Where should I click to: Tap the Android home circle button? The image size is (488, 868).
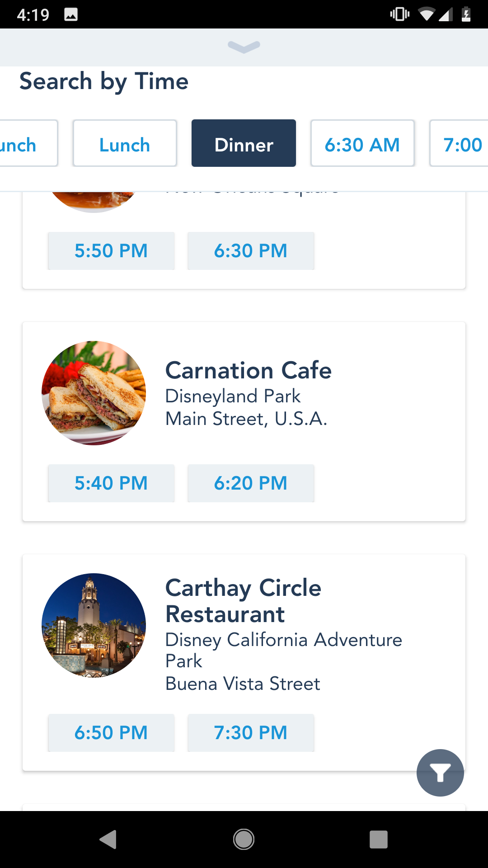(x=244, y=840)
